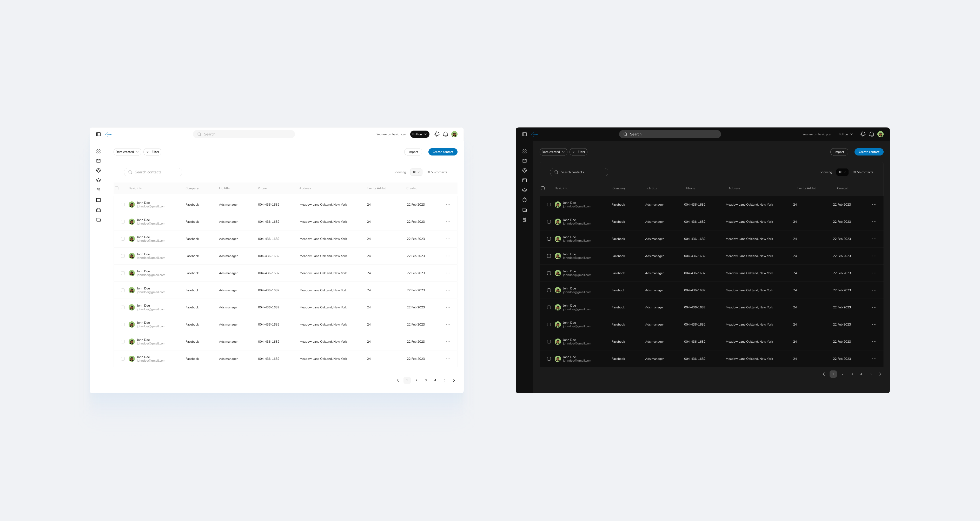Go to page 5 in light pagination

[444, 380]
